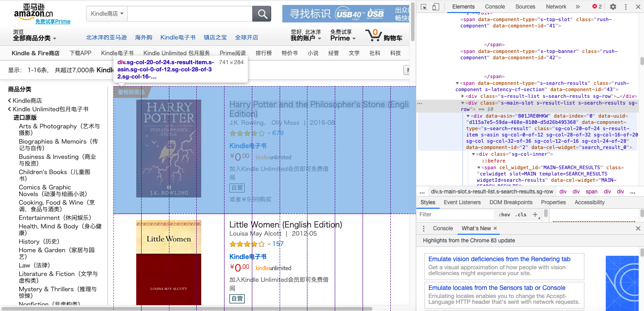The width and height of the screenshot is (644, 311).
Task: Open the DevTools three-dot customize menu
Action: click(x=626, y=7)
